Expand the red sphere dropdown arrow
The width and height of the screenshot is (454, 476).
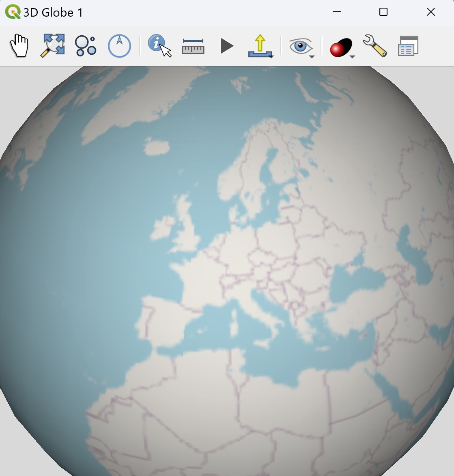(x=353, y=57)
